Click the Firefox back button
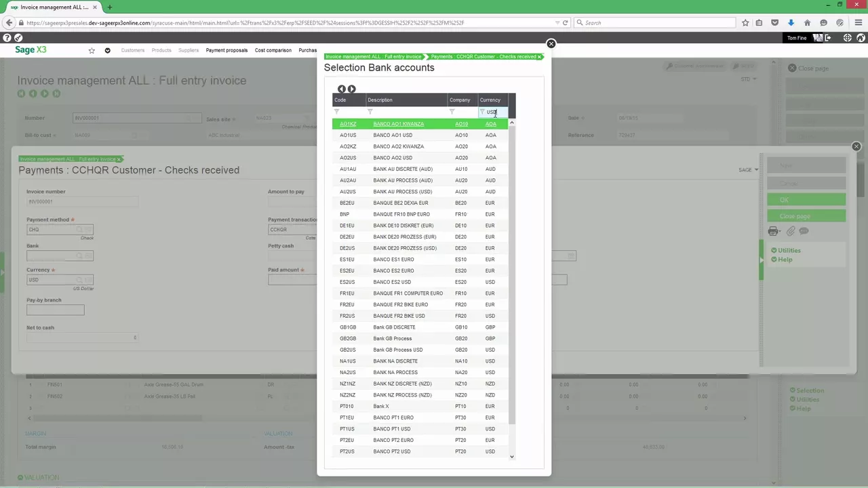This screenshot has width=868, height=488. (9, 22)
